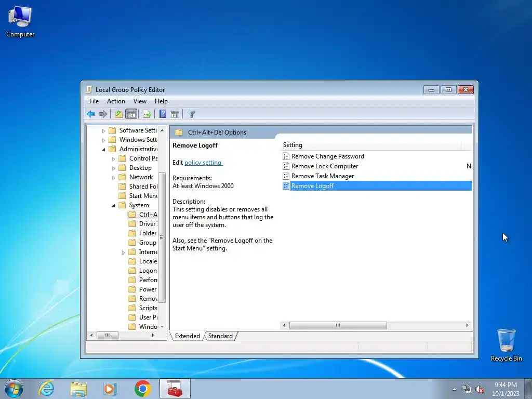Viewport: 532px width, 399px height.
Task: Open the Help menu
Action: click(161, 101)
